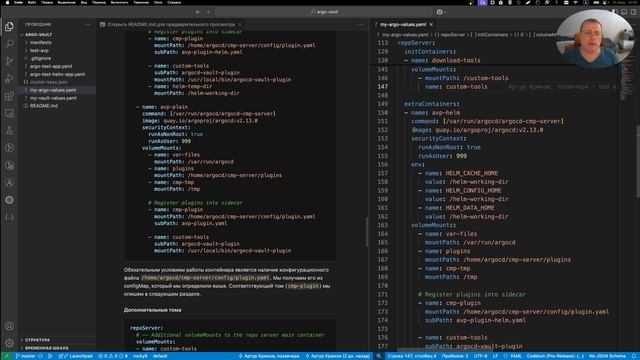Click the notifications bell in status bar
This screenshot has height=360, width=640.
[634, 356]
